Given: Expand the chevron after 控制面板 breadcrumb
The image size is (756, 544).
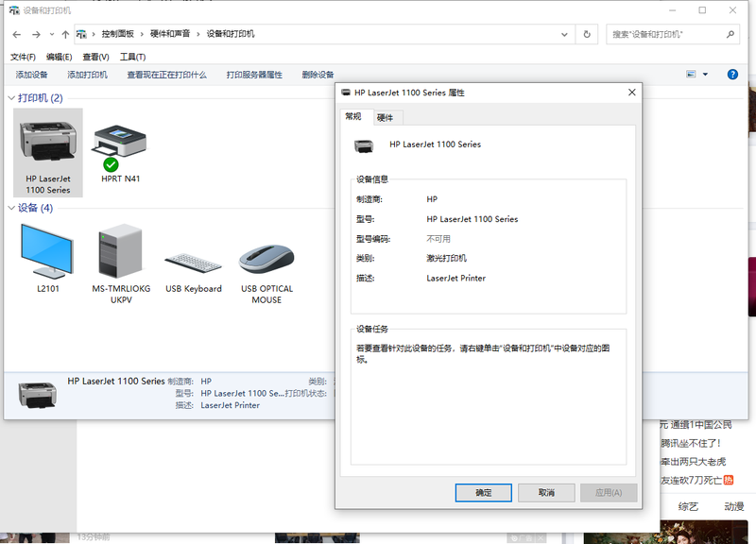Looking at the screenshot, I should [x=142, y=34].
